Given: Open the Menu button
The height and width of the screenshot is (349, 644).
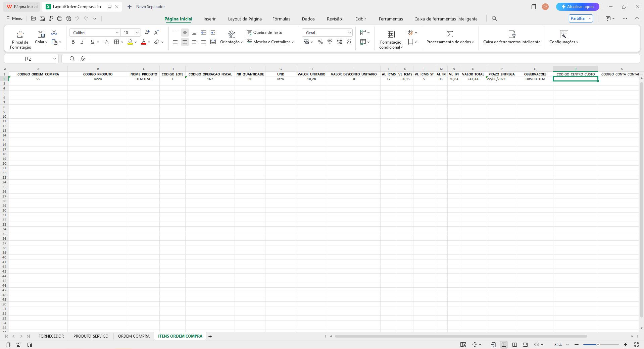Looking at the screenshot, I should tap(14, 18).
